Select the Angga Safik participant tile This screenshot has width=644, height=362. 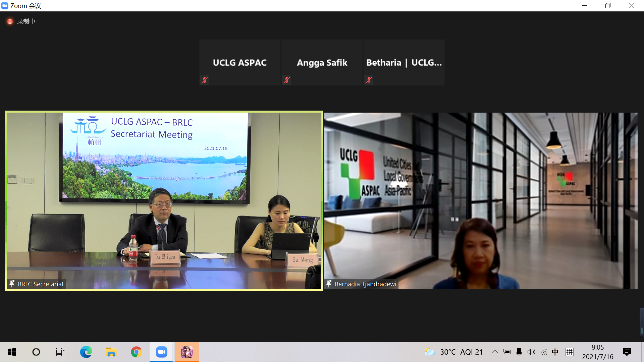pyautogui.click(x=322, y=62)
